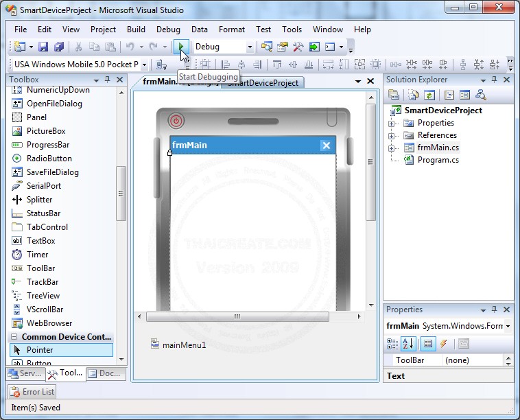The width and height of the screenshot is (520, 420).
Task: Click the Start Debugging play button
Action: (181, 47)
